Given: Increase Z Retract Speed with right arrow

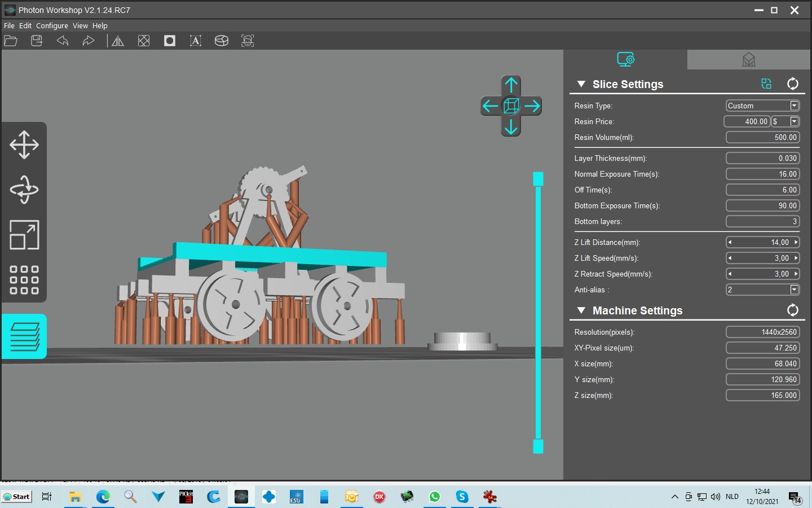Looking at the screenshot, I should pyautogui.click(x=796, y=274).
